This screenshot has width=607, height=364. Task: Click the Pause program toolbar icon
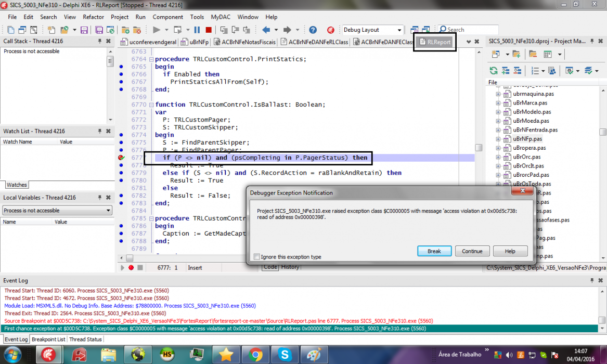pyautogui.click(x=197, y=30)
